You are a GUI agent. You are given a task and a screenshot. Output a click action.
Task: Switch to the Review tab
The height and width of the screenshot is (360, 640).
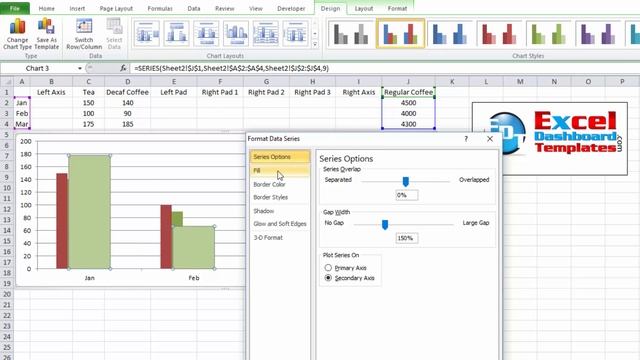pos(224,8)
